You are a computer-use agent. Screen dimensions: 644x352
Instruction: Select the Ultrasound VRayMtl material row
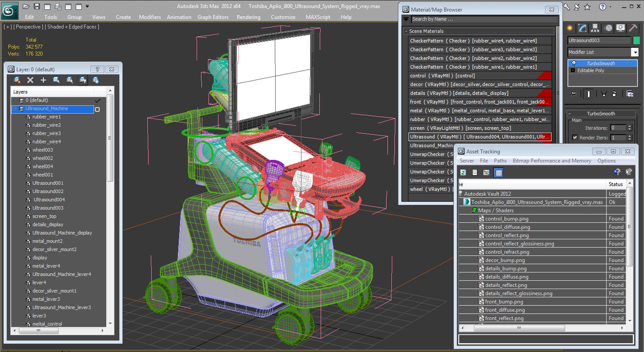pos(480,137)
